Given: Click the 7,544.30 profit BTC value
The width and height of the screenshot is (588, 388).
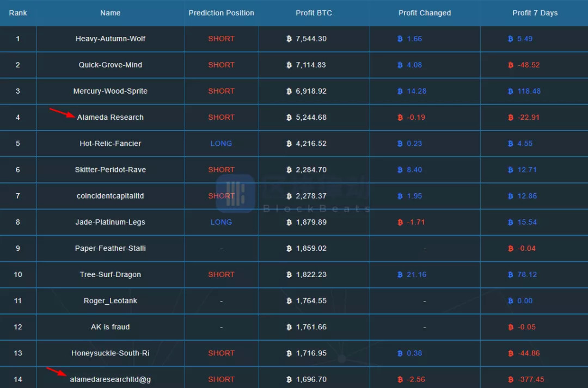Looking at the screenshot, I should (x=311, y=39).
